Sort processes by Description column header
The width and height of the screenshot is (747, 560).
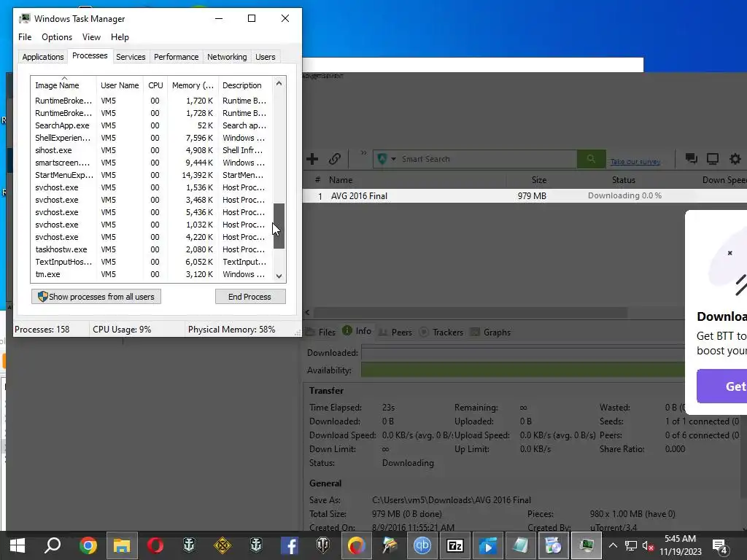click(245, 85)
